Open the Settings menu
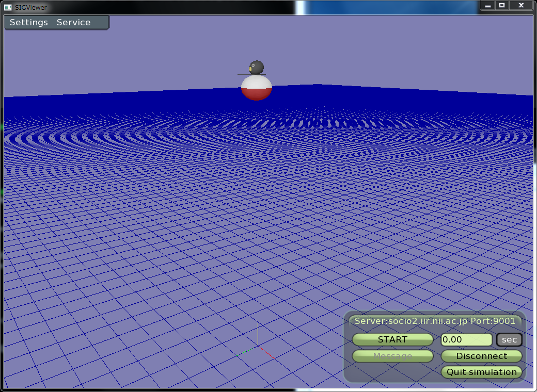Image resolution: width=537 pixels, height=392 pixels. (29, 23)
